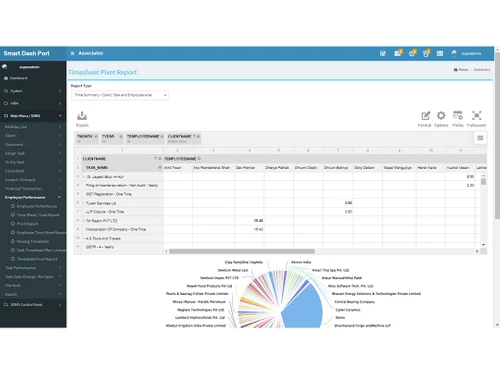500x375 pixels.
Task: Collapse the Employee Performance submenu
Action: 33,197
